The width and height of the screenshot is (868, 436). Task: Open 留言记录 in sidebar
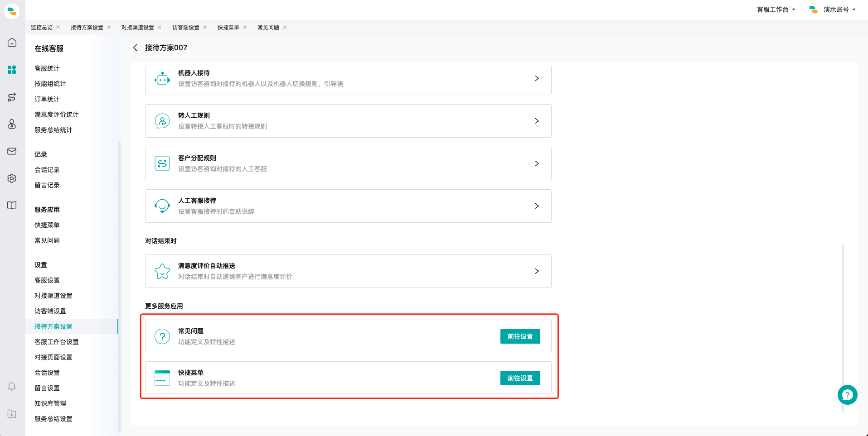(47, 185)
